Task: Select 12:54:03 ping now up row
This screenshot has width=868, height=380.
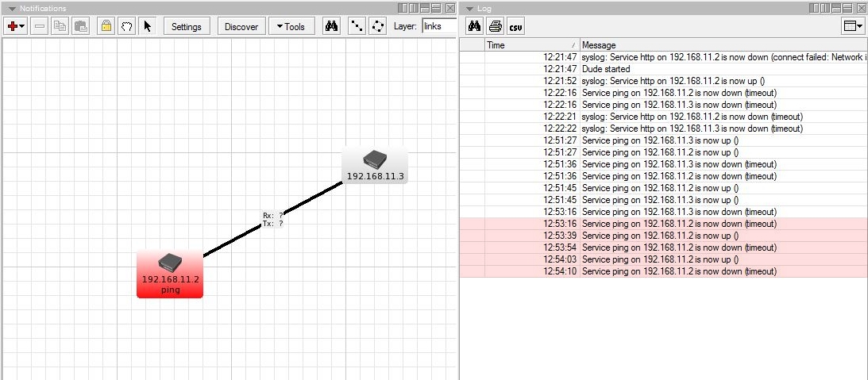Action: point(664,259)
